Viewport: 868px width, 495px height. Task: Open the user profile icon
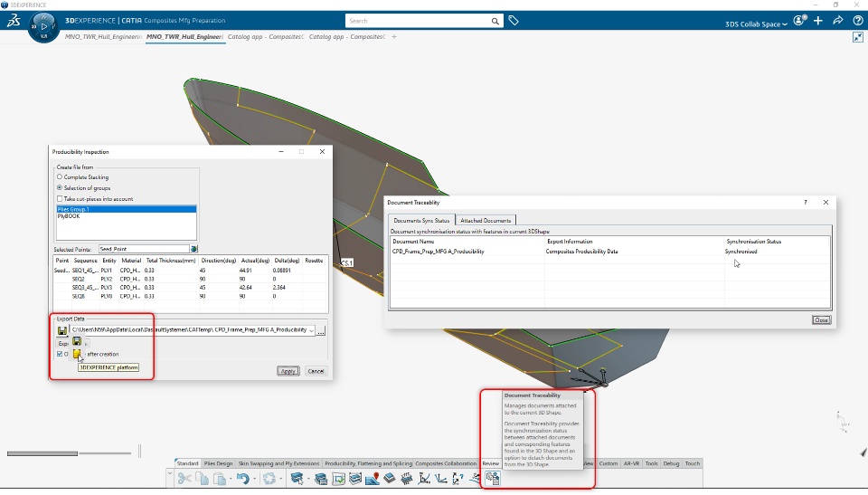(x=799, y=21)
